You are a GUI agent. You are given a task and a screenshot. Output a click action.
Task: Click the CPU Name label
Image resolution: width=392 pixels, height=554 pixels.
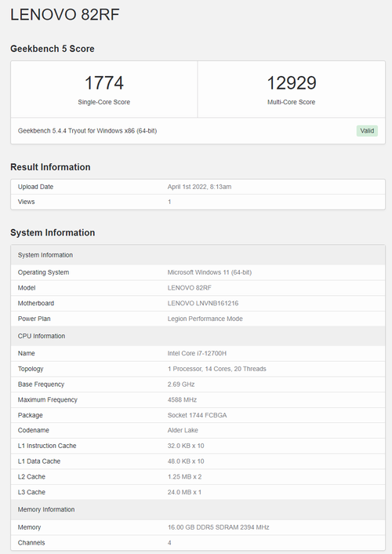(27, 353)
